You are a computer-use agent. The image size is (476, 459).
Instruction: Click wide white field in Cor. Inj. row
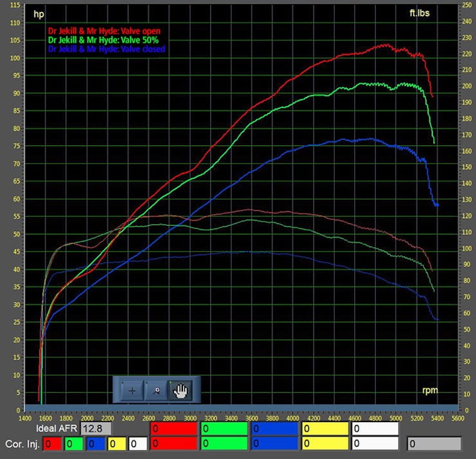click(375, 443)
